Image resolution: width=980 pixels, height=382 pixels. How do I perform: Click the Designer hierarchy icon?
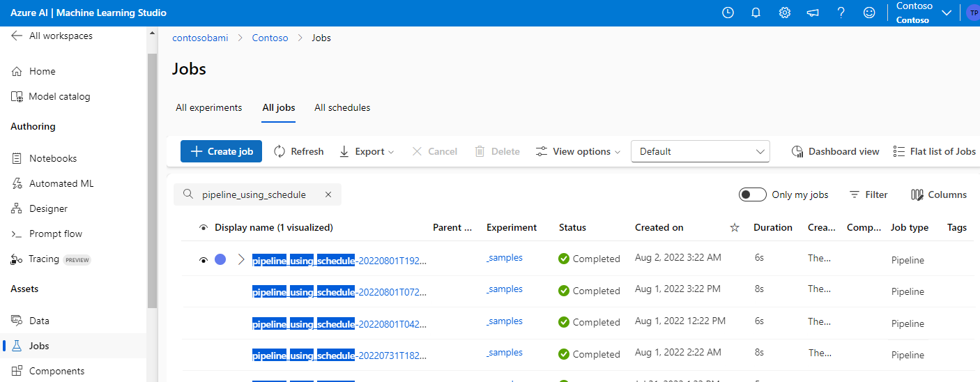17,208
